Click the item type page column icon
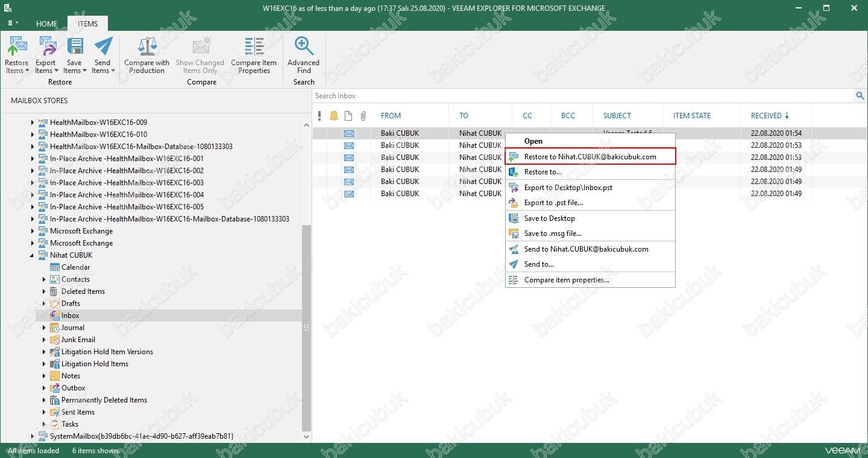 point(348,116)
